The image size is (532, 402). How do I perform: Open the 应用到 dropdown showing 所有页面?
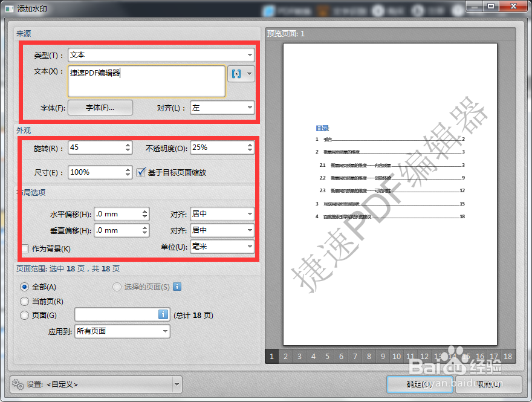click(x=122, y=331)
